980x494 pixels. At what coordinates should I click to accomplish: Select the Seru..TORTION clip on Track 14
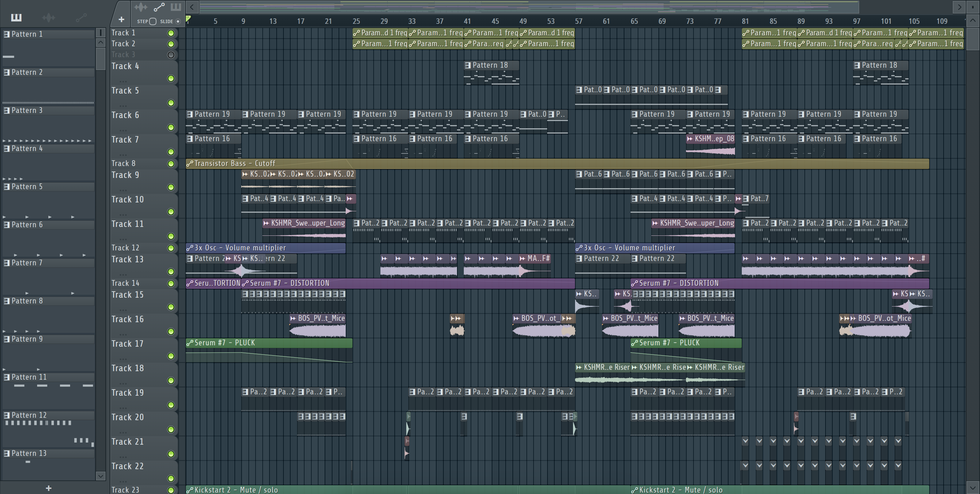[x=213, y=284]
